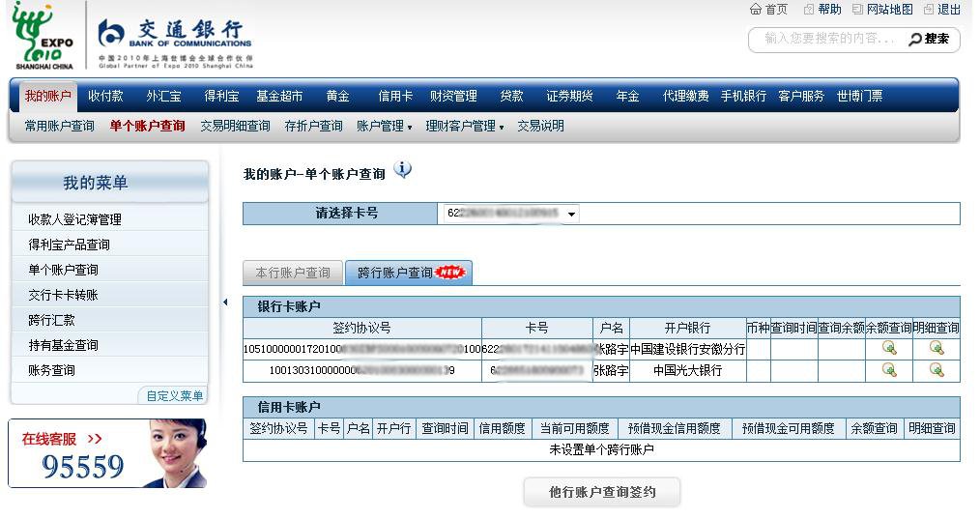
Task: Expand the 账户管理 submenu
Action: tap(384, 127)
